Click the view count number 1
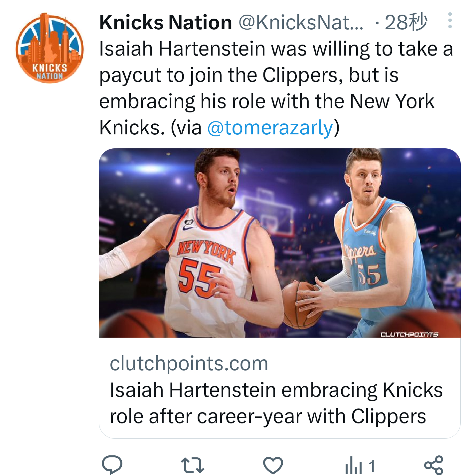Viewport: 476px width, 475px height. (x=372, y=466)
